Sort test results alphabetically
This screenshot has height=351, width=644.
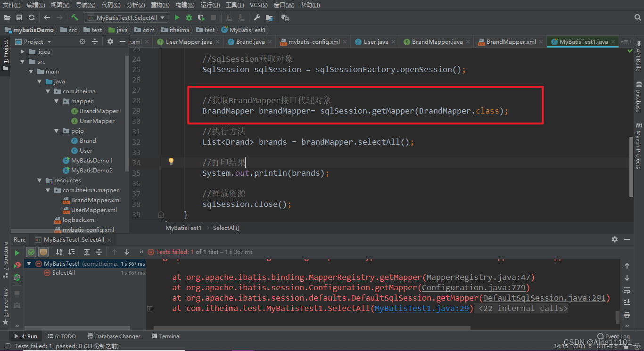[x=58, y=252]
